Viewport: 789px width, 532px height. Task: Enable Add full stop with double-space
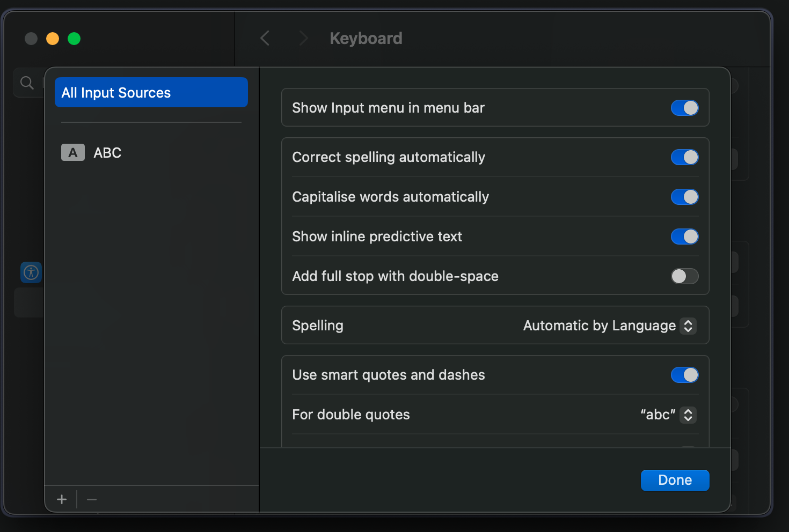point(684,276)
